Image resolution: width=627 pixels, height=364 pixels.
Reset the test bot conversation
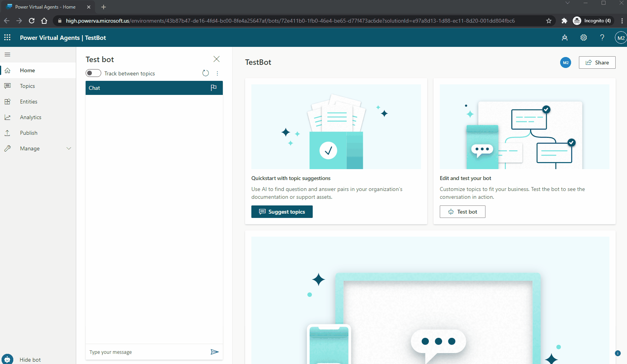(206, 73)
